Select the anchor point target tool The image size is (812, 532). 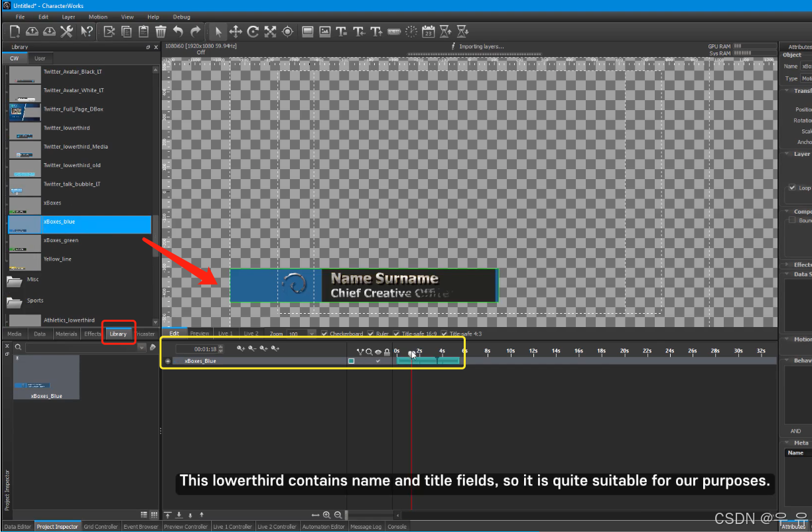pyautogui.click(x=287, y=31)
